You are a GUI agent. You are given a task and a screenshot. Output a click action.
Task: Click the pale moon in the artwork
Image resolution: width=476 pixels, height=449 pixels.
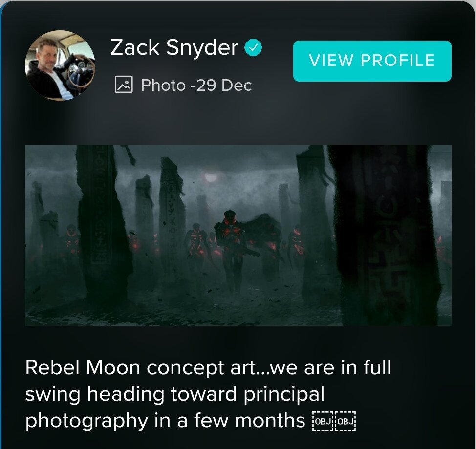pos(210,177)
